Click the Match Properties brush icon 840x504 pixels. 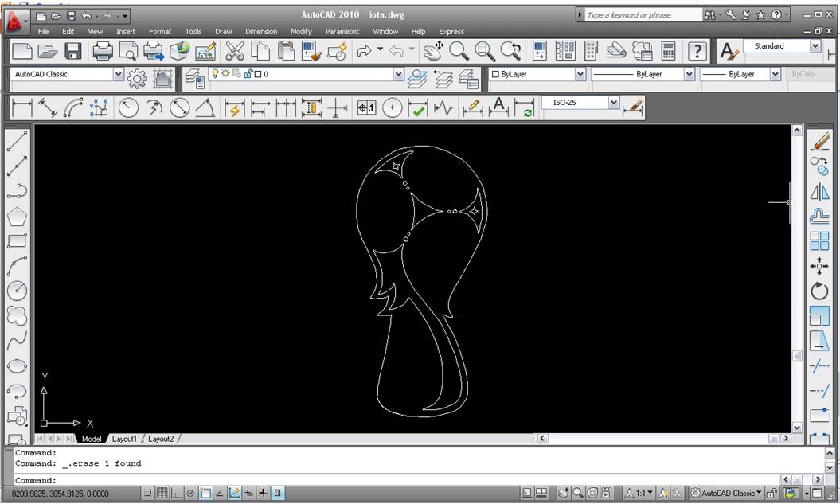(x=311, y=52)
